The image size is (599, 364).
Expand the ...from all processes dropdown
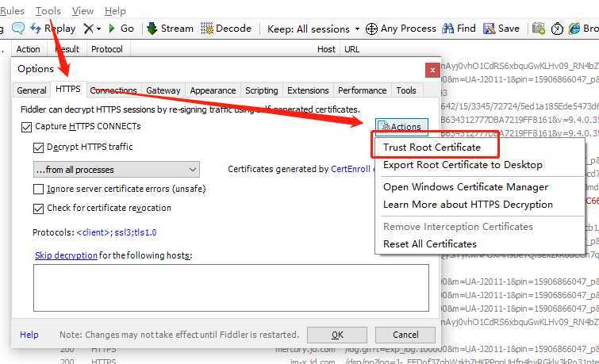pos(117,170)
